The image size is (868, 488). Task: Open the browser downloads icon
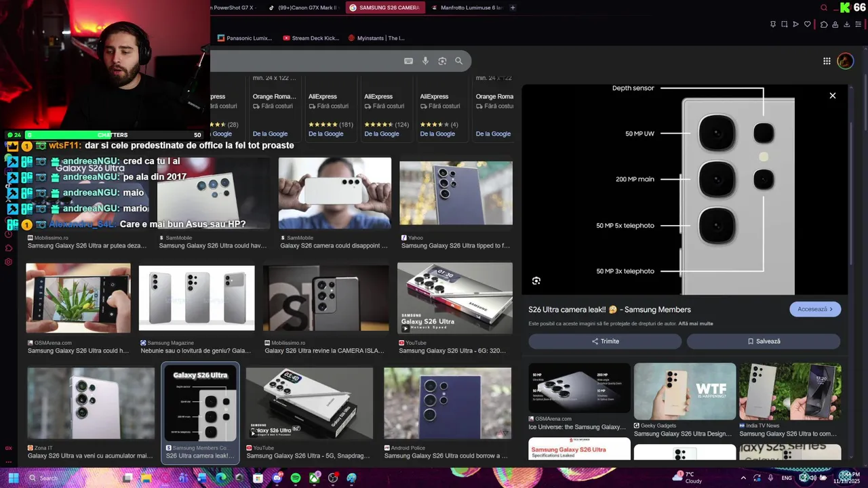(x=847, y=24)
